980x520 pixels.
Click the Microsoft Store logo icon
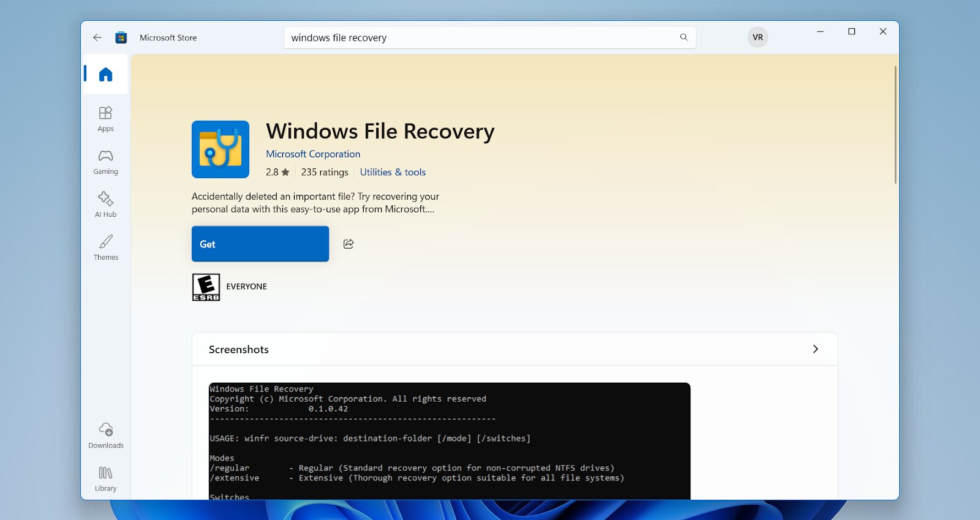pyautogui.click(x=121, y=37)
